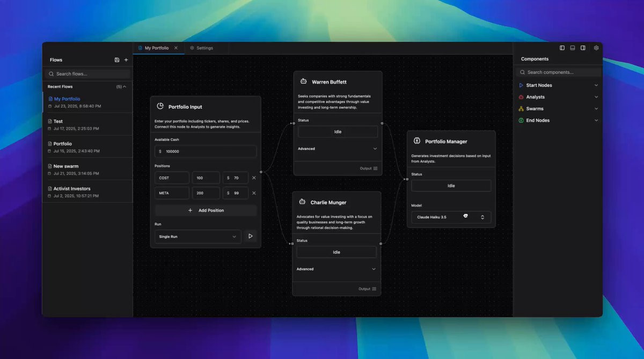Click the green End Nodes icon
Viewport: 644px width, 359px height.
pyautogui.click(x=521, y=120)
